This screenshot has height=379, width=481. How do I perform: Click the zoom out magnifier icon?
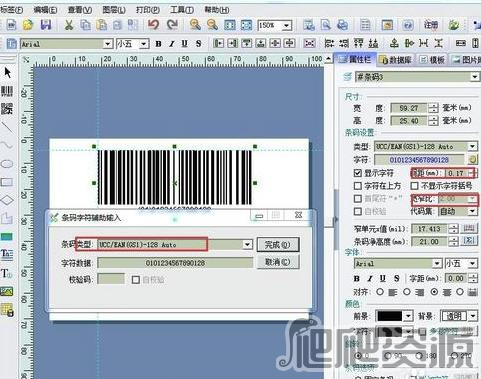[212, 25]
